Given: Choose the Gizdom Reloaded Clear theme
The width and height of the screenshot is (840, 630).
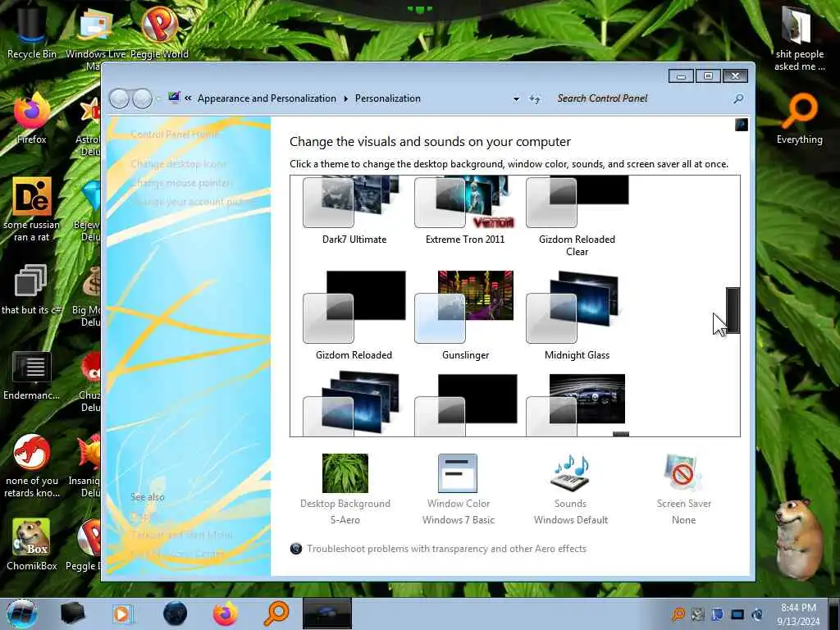Looking at the screenshot, I should click(x=577, y=217).
